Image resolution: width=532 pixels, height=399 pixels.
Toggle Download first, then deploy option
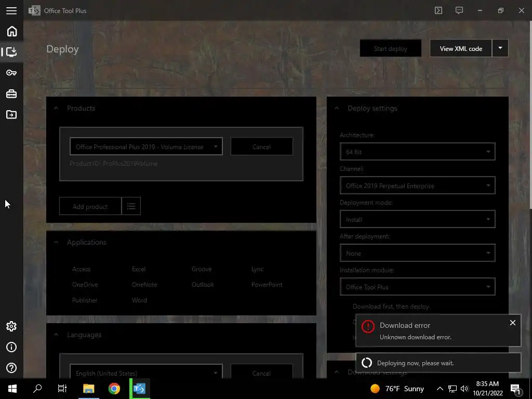point(391,307)
